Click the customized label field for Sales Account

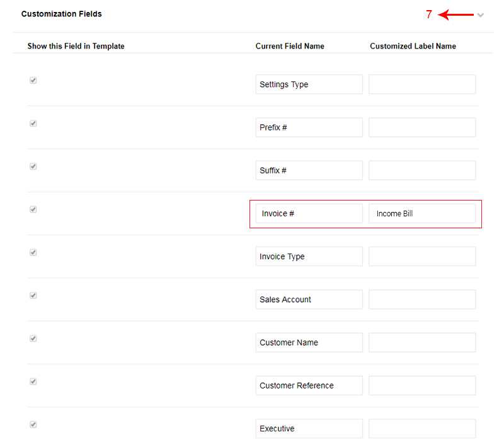[x=422, y=300]
